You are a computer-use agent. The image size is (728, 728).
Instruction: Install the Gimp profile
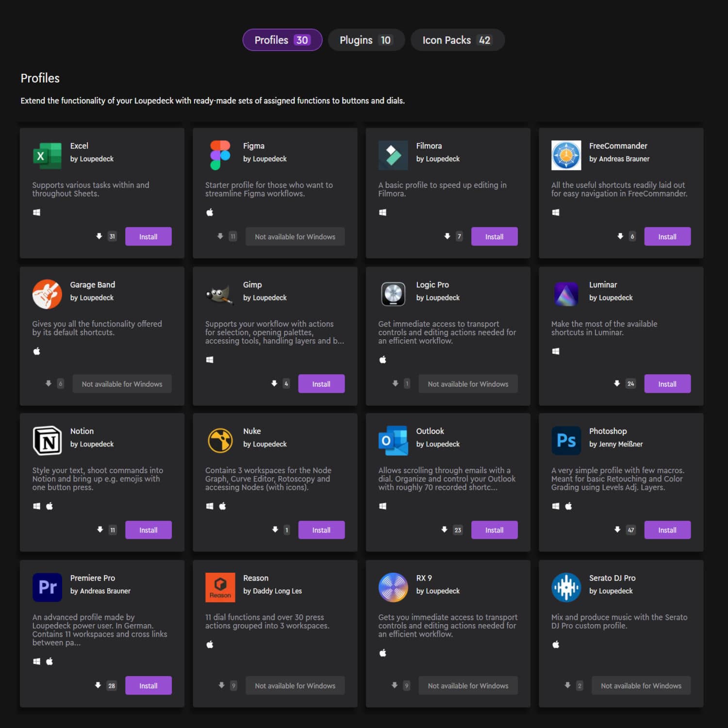pyautogui.click(x=321, y=384)
